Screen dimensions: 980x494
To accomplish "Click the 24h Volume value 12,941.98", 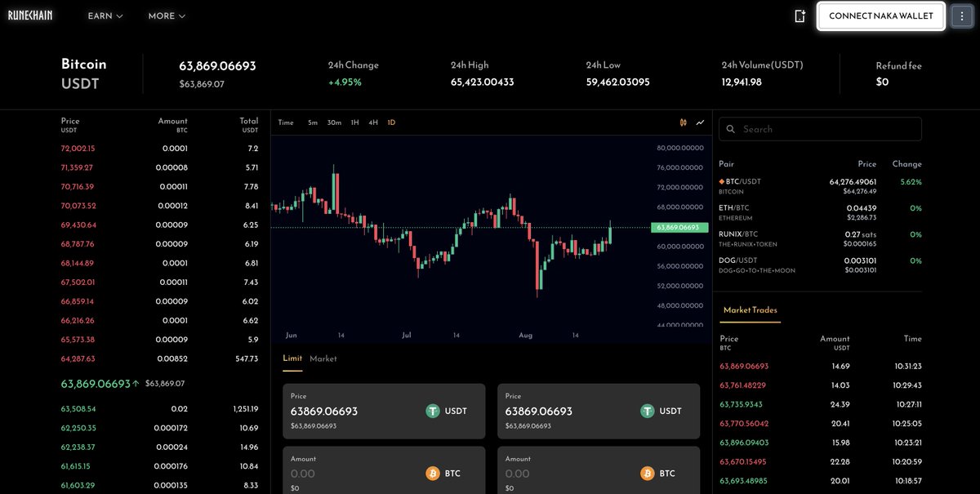I will (742, 82).
